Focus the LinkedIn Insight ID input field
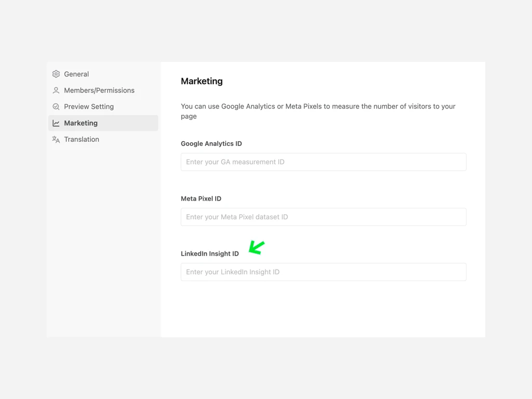The height and width of the screenshot is (399, 532). [323, 272]
